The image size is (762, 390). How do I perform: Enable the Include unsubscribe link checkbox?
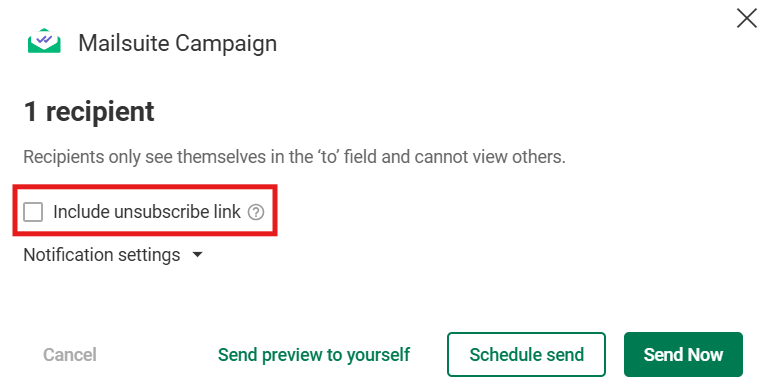[33, 212]
